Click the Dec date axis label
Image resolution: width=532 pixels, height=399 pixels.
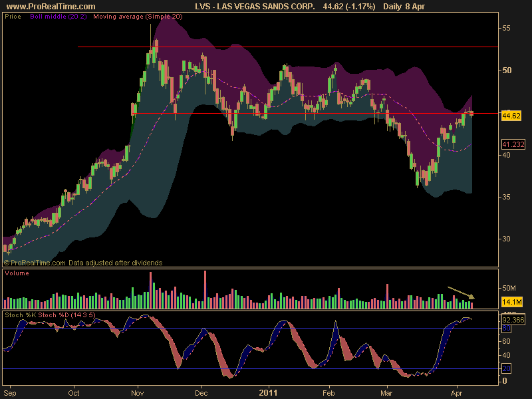click(201, 393)
